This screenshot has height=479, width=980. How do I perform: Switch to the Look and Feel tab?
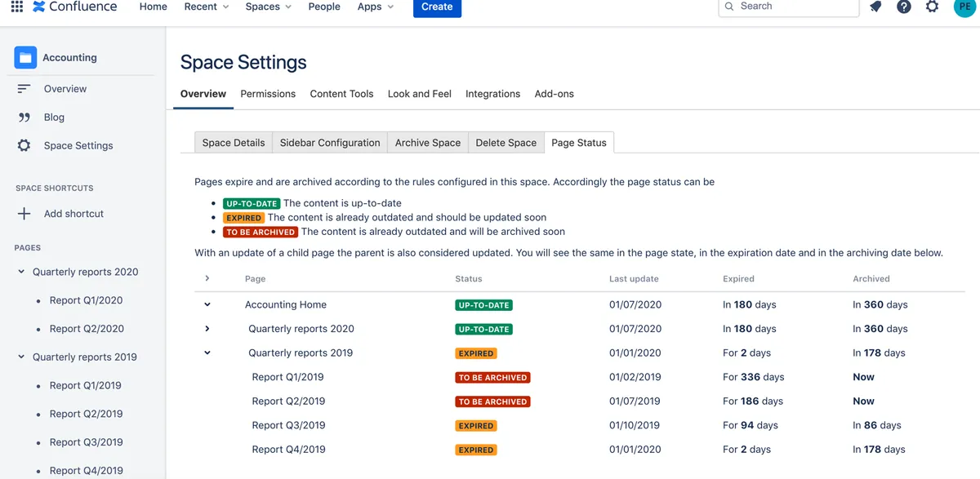tap(420, 94)
